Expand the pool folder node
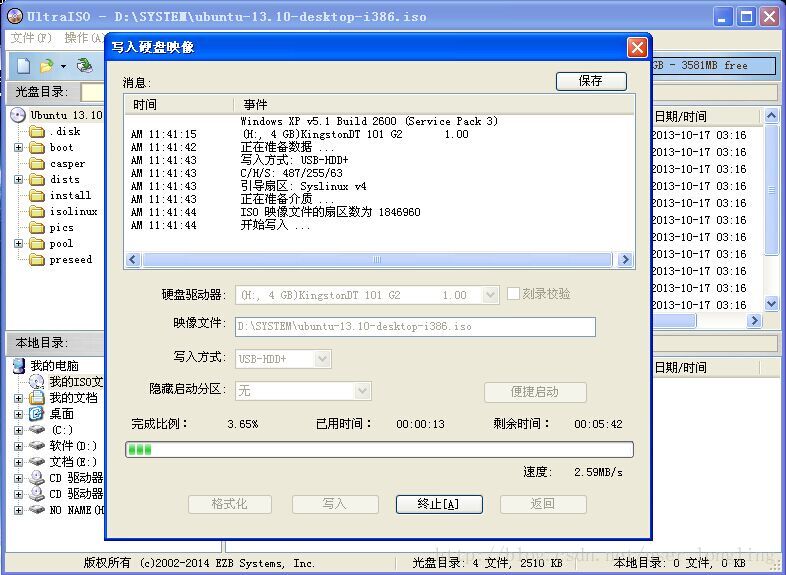786x575 pixels. (x=19, y=244)
